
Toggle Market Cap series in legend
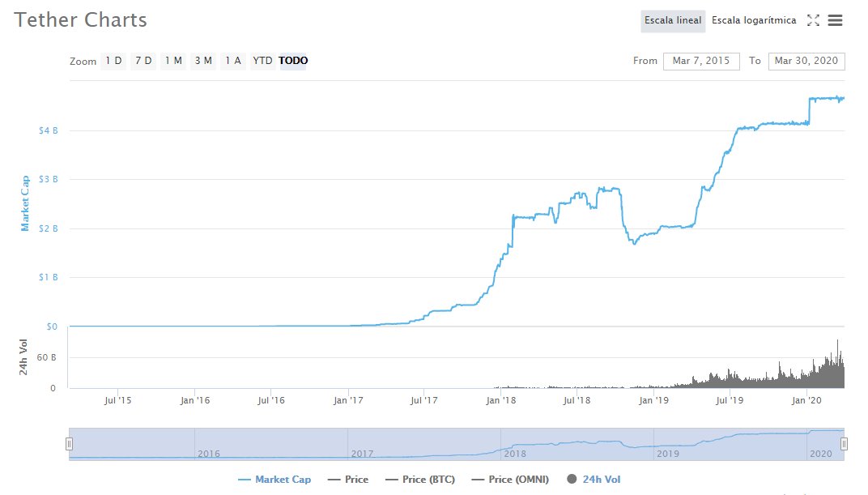pos(274,480)
